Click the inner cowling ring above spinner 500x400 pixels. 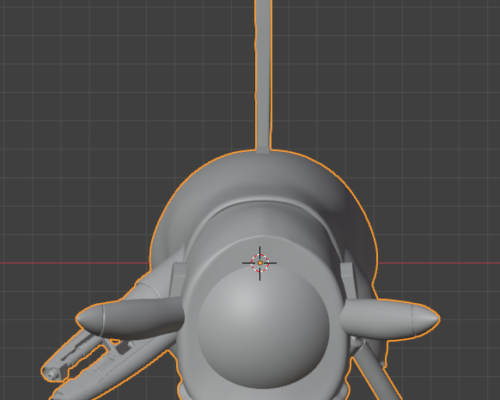coord(263,220)
